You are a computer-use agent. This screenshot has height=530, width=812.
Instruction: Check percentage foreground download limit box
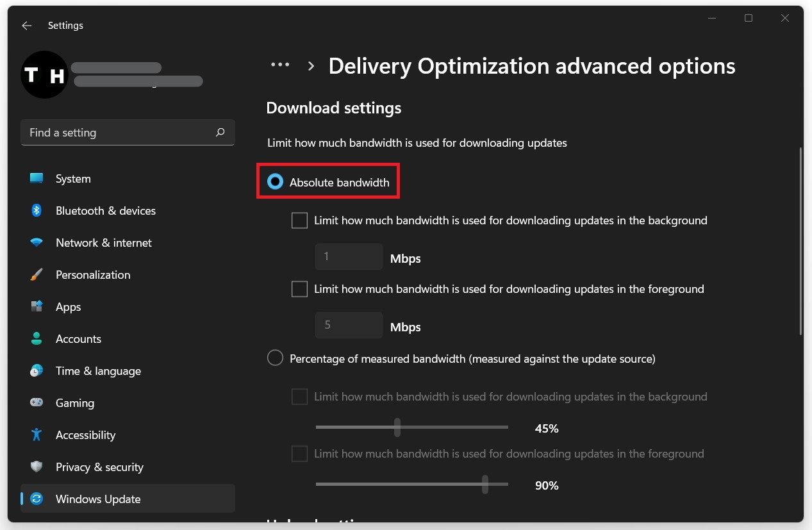click(x=299, y=454)
